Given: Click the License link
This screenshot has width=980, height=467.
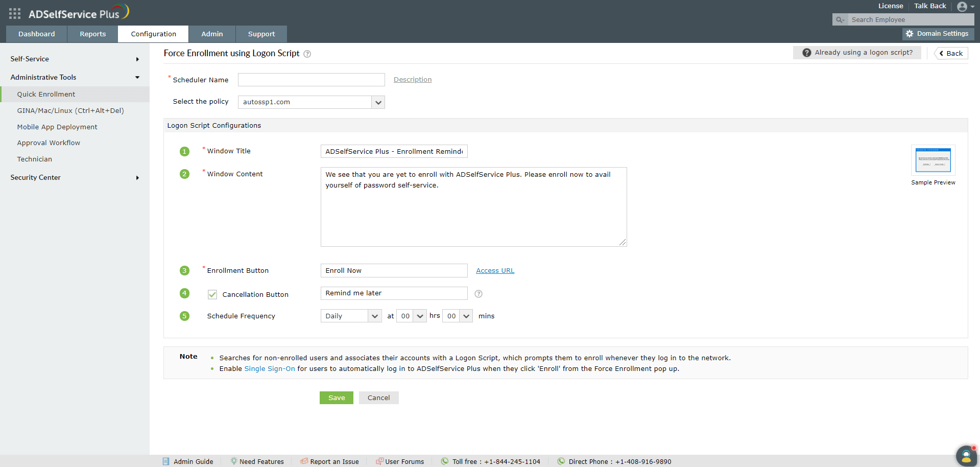Looking at the screenshot, I should [x=891, y=6].
